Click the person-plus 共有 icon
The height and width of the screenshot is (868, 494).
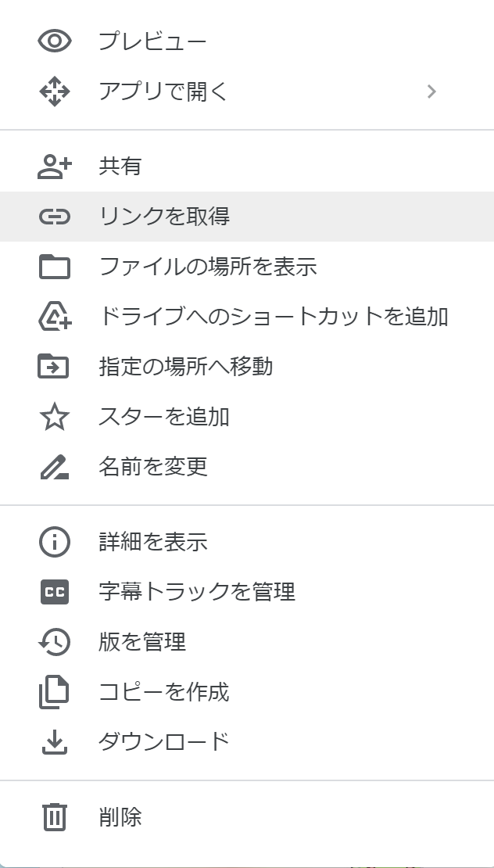tap(54, 167)
